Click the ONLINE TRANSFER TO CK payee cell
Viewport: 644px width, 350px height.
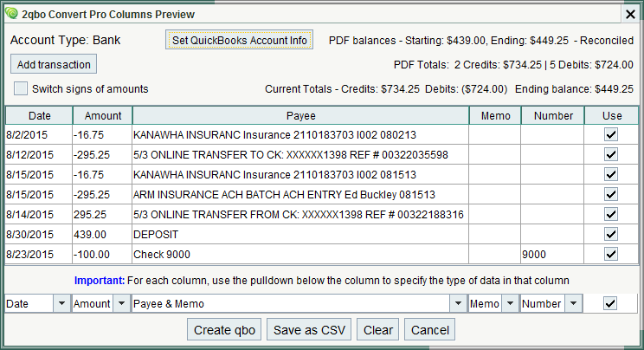[300, 155]
